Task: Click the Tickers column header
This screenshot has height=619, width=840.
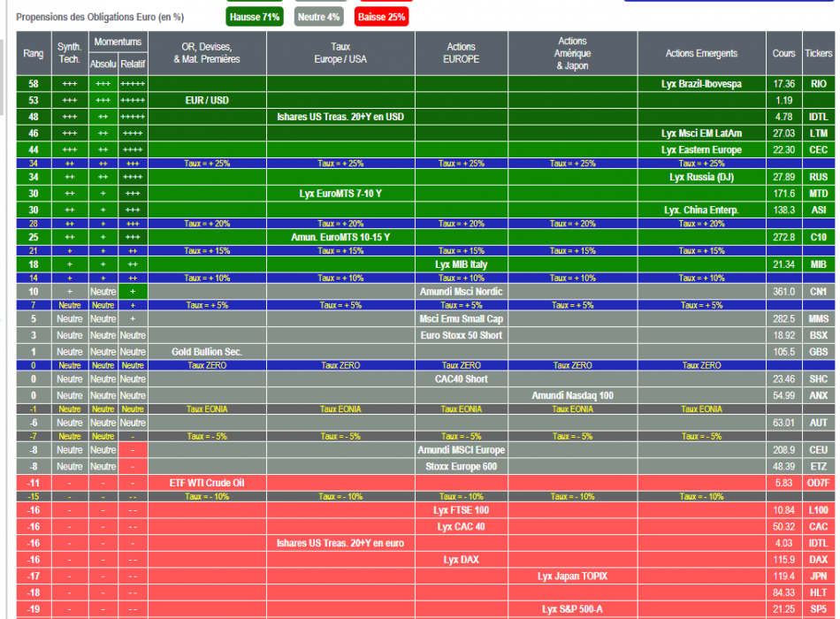Action: (x=819, y=53)
